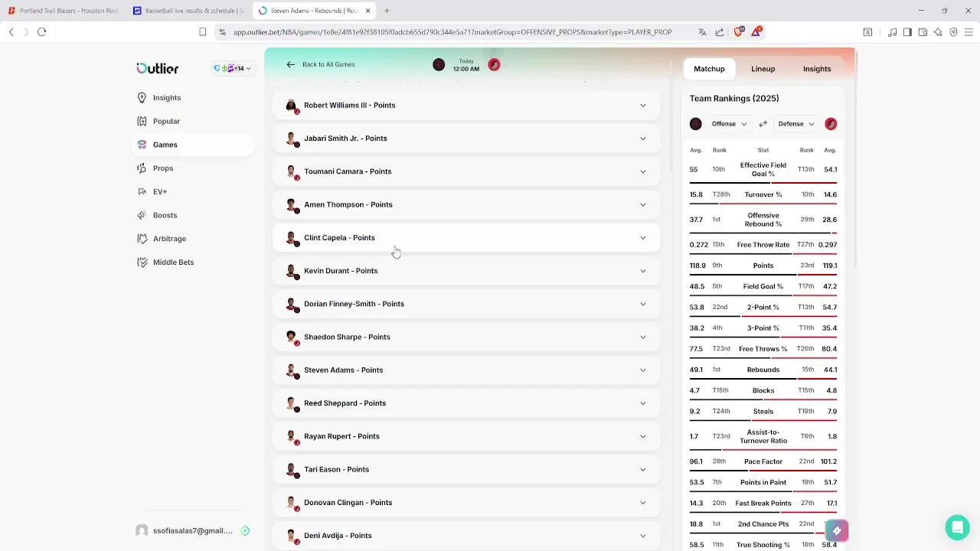Click the green icon beside account email
This screenshot has height=551, width=980.
tap(245, 530)
